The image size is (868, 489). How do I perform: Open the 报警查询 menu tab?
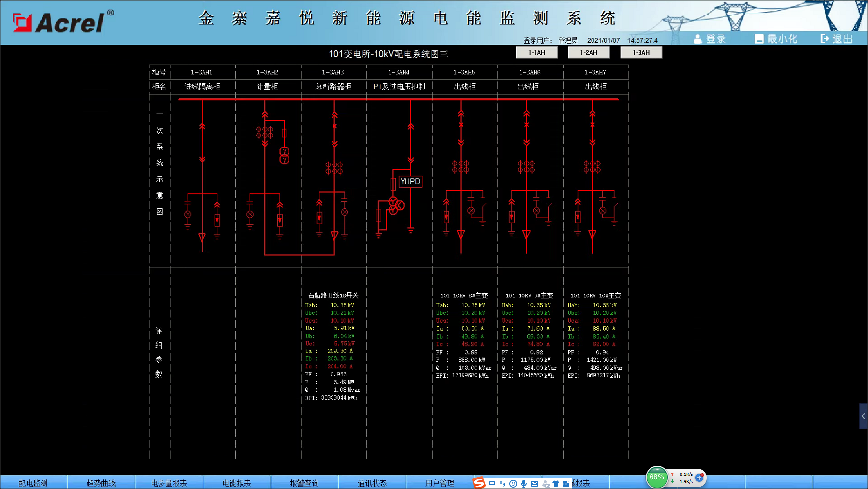click(x=304, y=483)
